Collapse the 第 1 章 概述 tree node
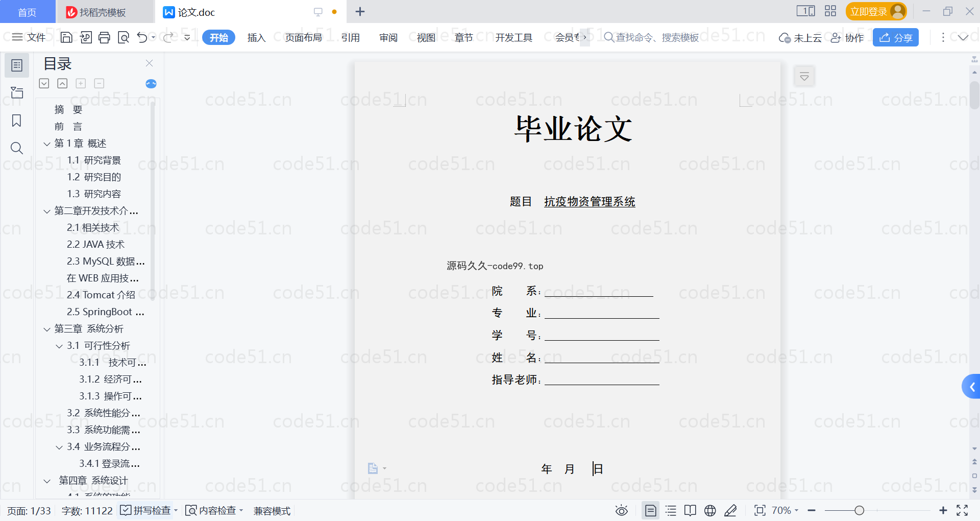Screen dimensions: 980x521 pos(47,144)
